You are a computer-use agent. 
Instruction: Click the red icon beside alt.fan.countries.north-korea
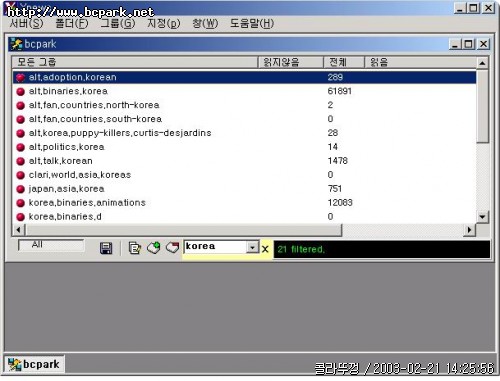click(x=21, y=105)
